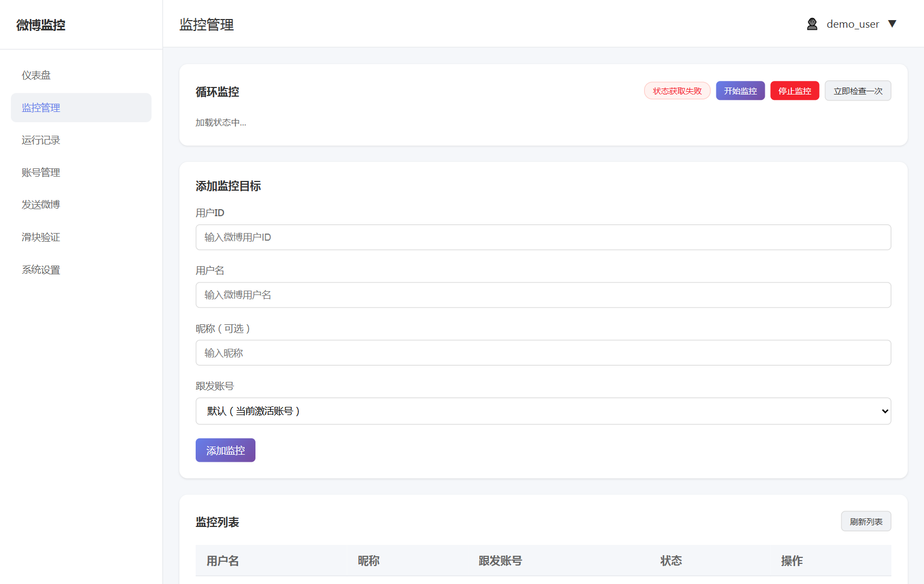Image resolution: width=924 pixels, height=584 pixels.
Task: Click the 监控列表 section heading
Action: click(217, 522)
